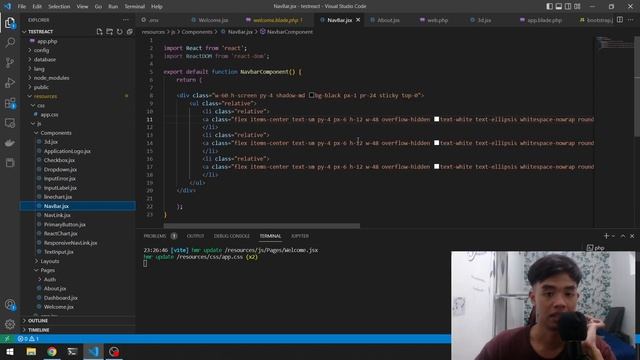Open the Source Control view

(10, 62)
